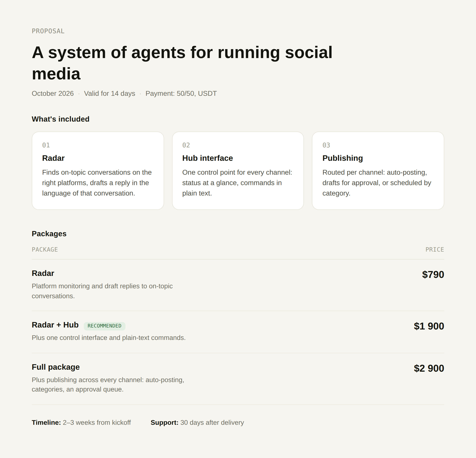
Task: Click the Publishing description "Routed per channel"
Action: coord(377,183)
